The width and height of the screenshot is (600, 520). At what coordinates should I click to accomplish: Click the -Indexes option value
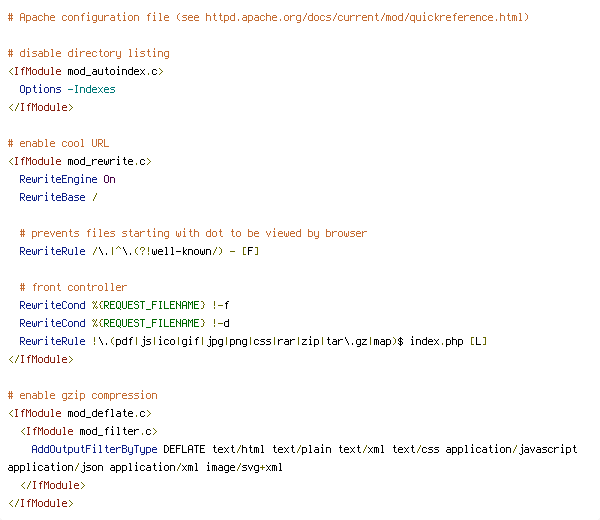(x=91, y=90)
